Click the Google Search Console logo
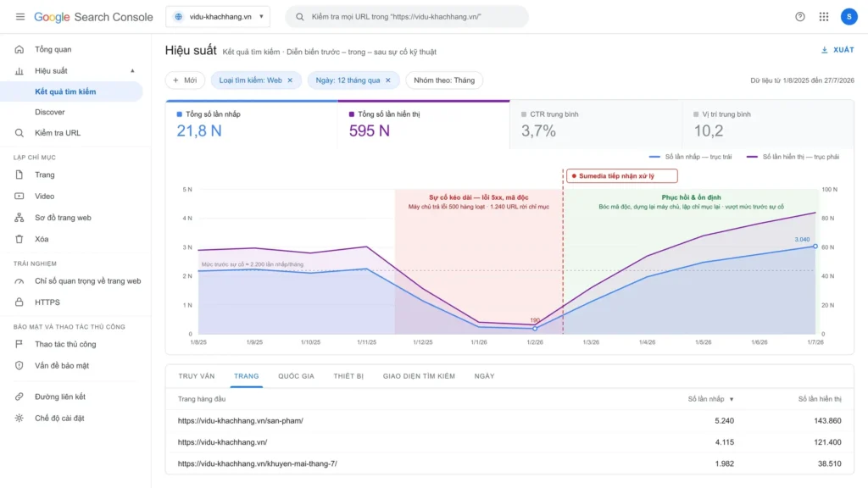Image resolution: width=868 pixels, height=488 pixels. 93,17
